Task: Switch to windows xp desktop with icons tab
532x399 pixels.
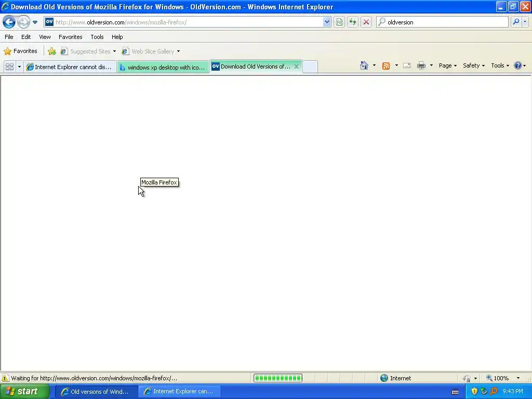Action: [163, 67]
